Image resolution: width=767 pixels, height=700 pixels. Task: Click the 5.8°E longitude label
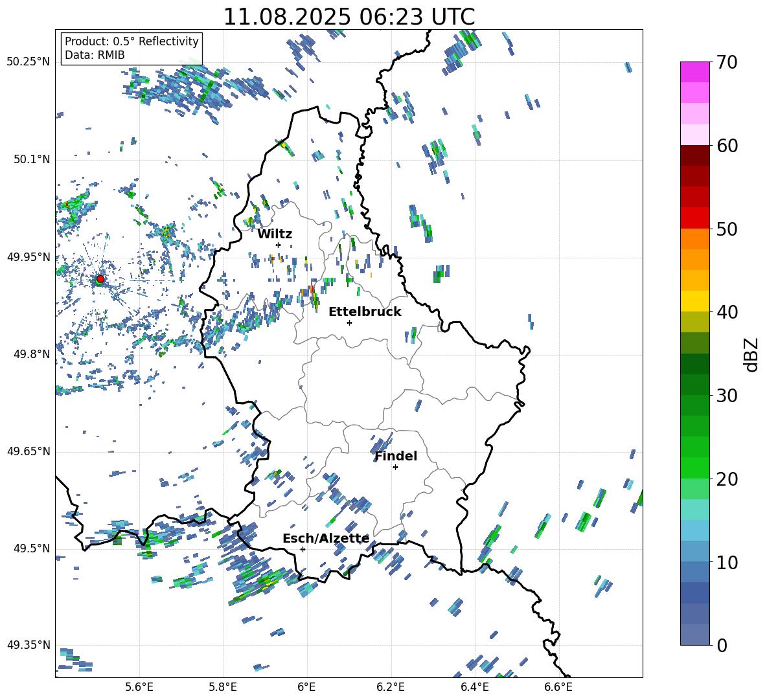pyautogui.click(x=223, y=687)
